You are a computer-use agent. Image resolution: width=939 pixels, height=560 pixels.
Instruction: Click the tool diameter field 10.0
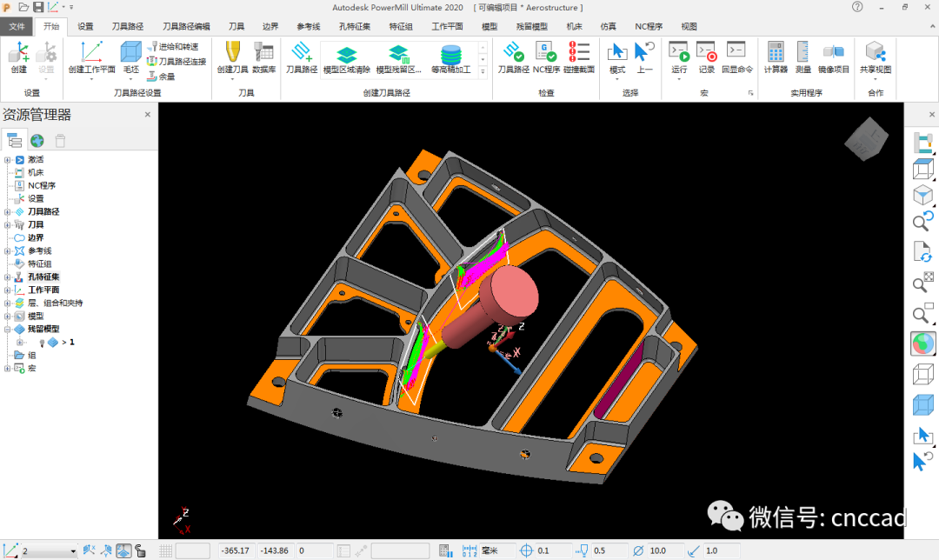click(664, 551)
